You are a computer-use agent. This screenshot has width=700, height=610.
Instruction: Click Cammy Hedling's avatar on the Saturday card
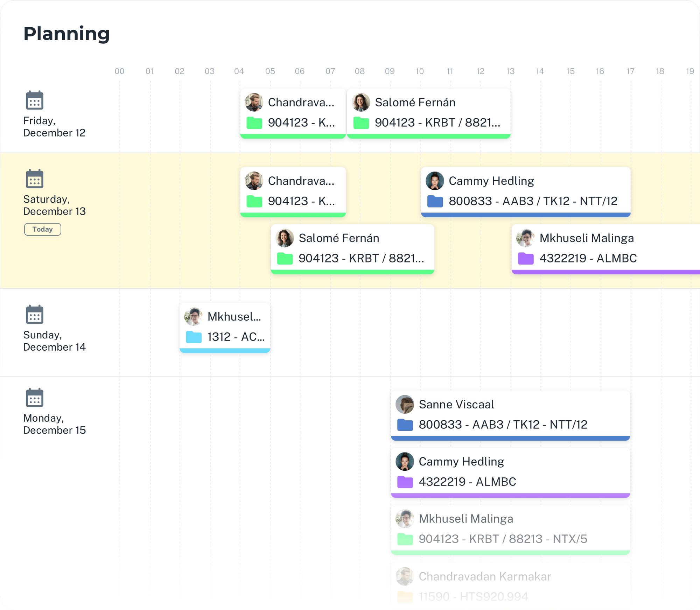click(x=435, y=181)
